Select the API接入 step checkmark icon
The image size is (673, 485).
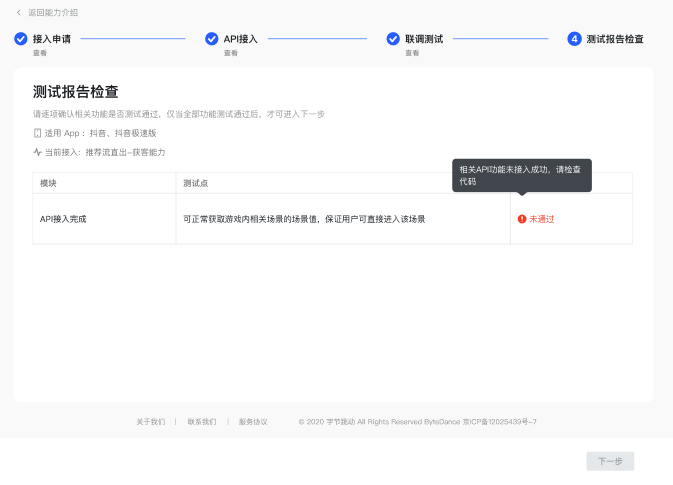[211, 39]
